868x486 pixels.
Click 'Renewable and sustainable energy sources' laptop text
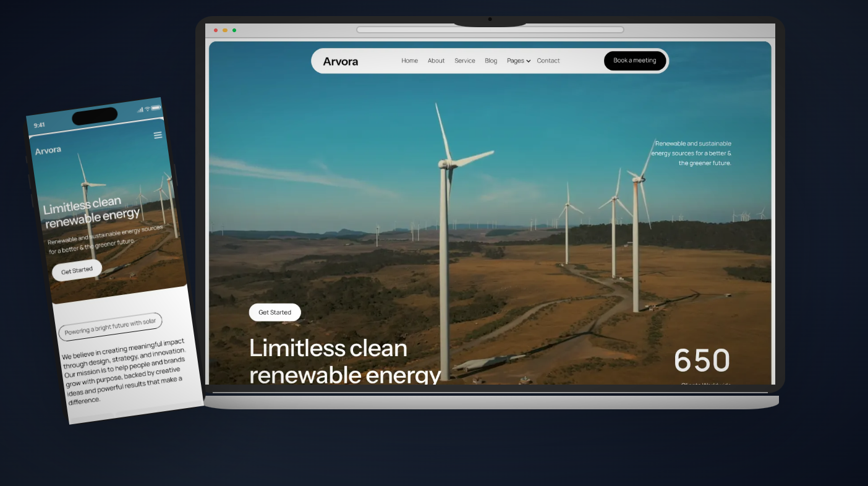pos(691,153)
